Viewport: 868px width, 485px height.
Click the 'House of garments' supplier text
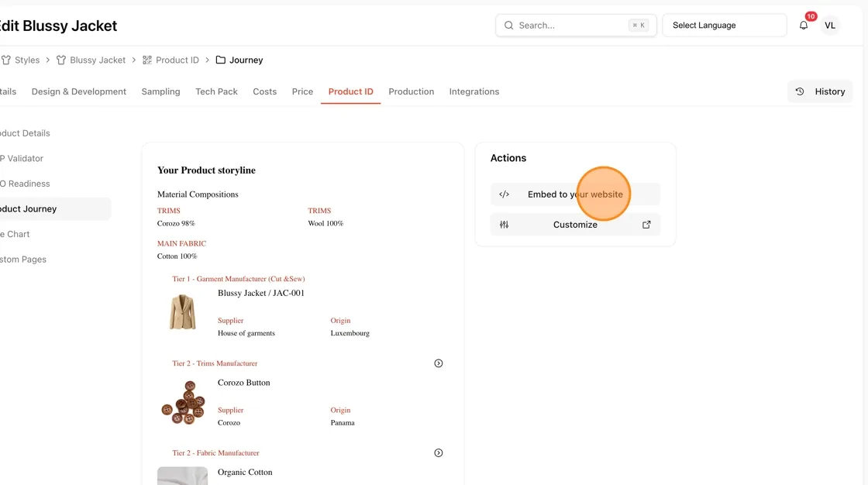(246, 333)
